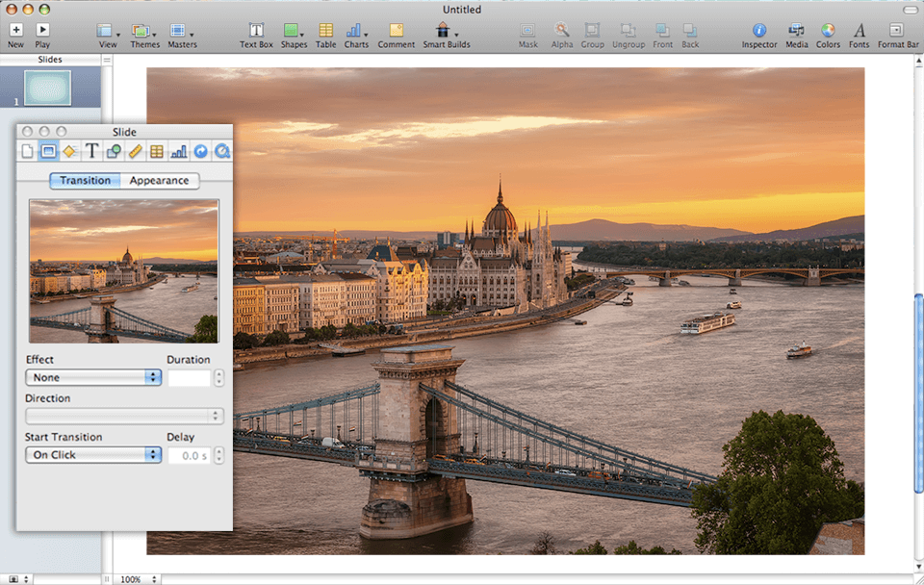Select the Chart inspector icon
This screenshot has height=585, width=924.
[x=179, y=151]
